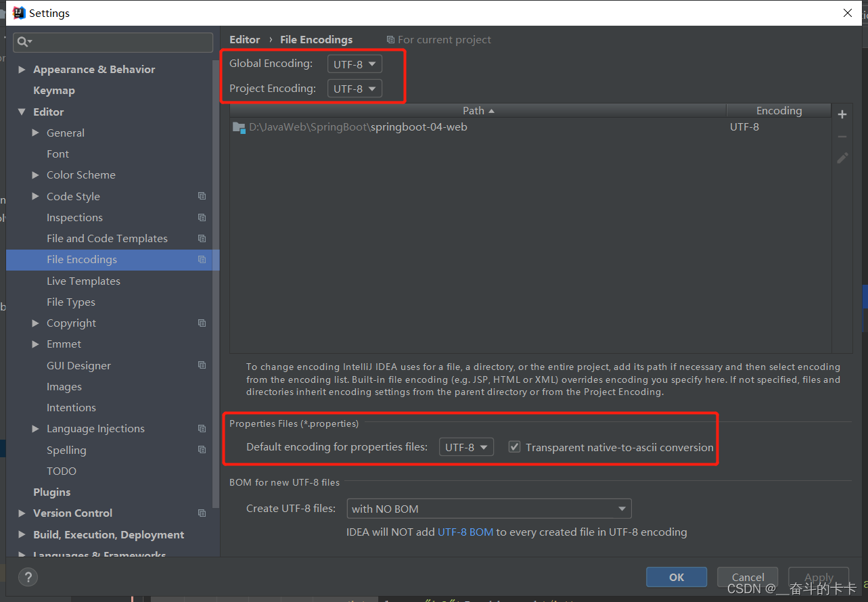
Task: Click the project-level icon next to Copyright
Action: click(202, 323)
